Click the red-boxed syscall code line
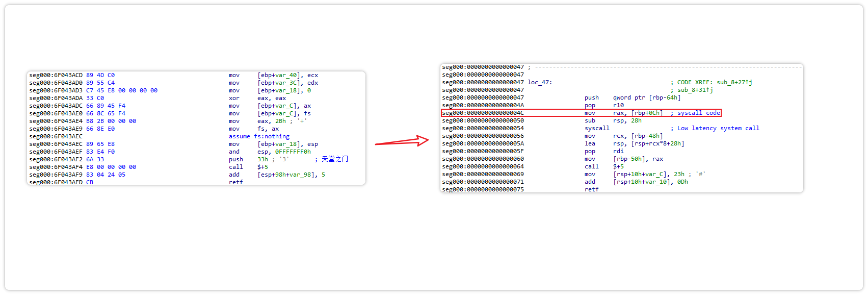The image size is (868, 295). coord(581,113)
